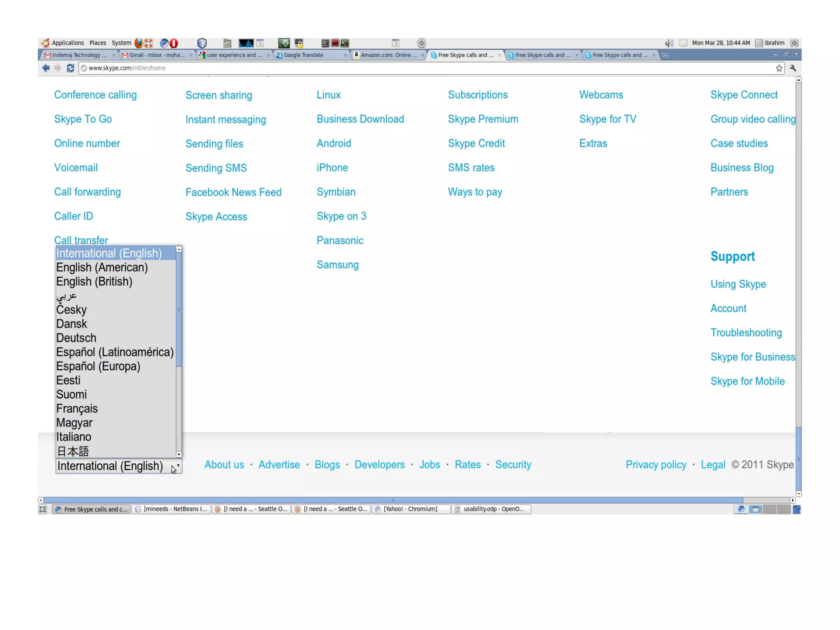Open the wrench settings menu
The width and height of the screenshot is (840, 630).
click(793, 68)
